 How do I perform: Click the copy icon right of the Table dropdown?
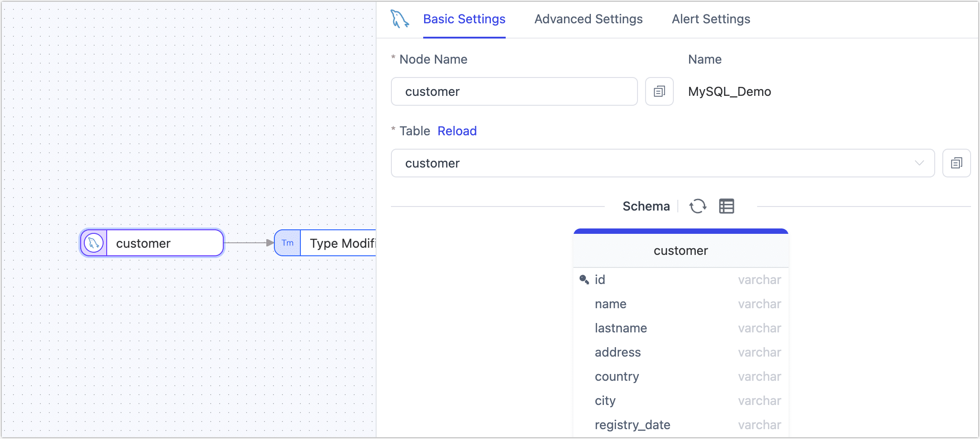[957, 163]
